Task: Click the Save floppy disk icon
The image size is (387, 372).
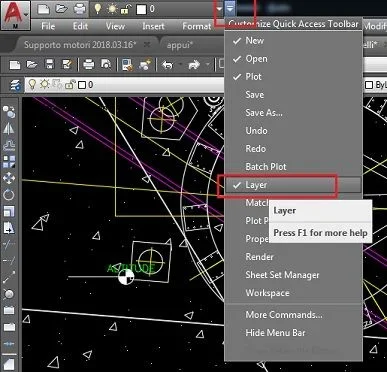Action: click(49, 64)
